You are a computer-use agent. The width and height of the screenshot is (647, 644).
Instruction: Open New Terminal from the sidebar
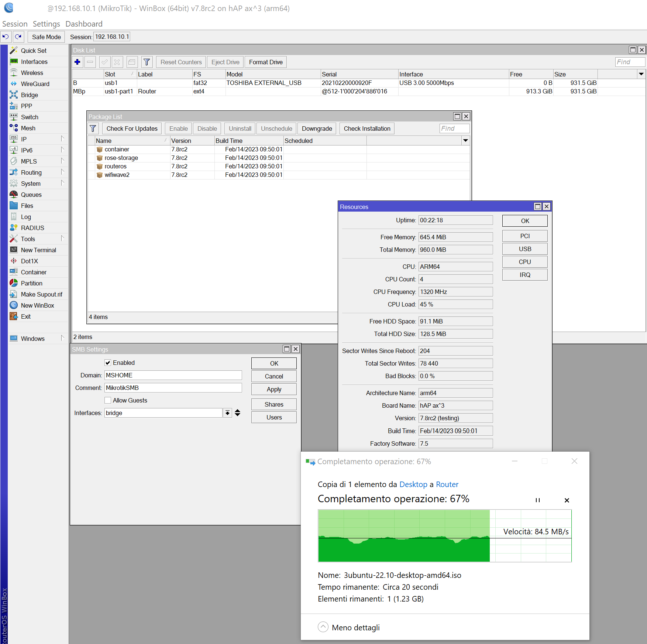[38, 250]
